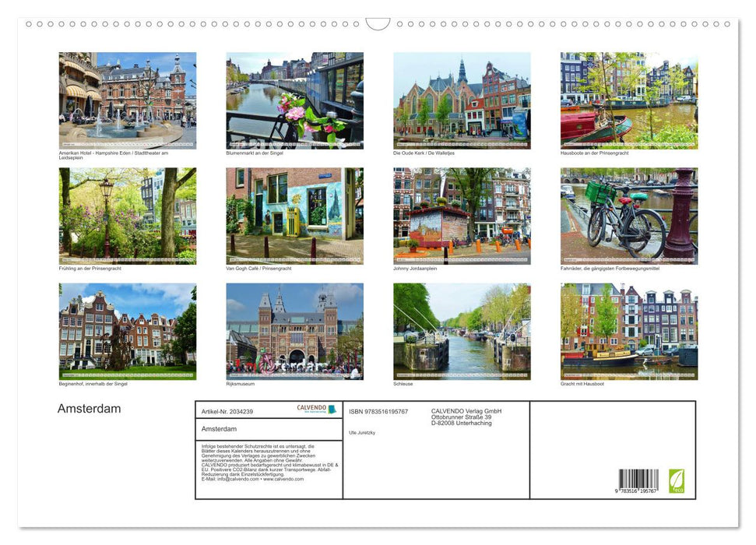Open the Schleuse canal lock image
This screenshot has height=545, width=756.
[461, 330]
